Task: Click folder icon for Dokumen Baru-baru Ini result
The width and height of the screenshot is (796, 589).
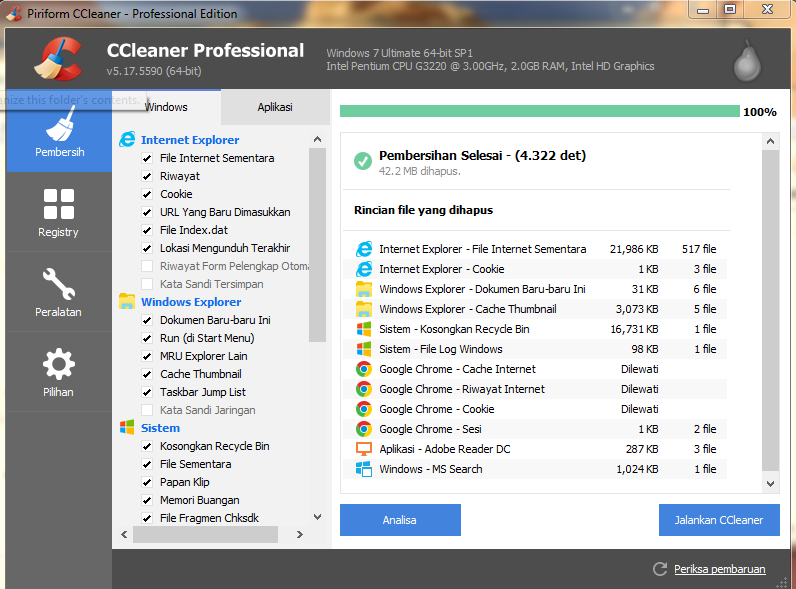Action: (x=364, y=289)
